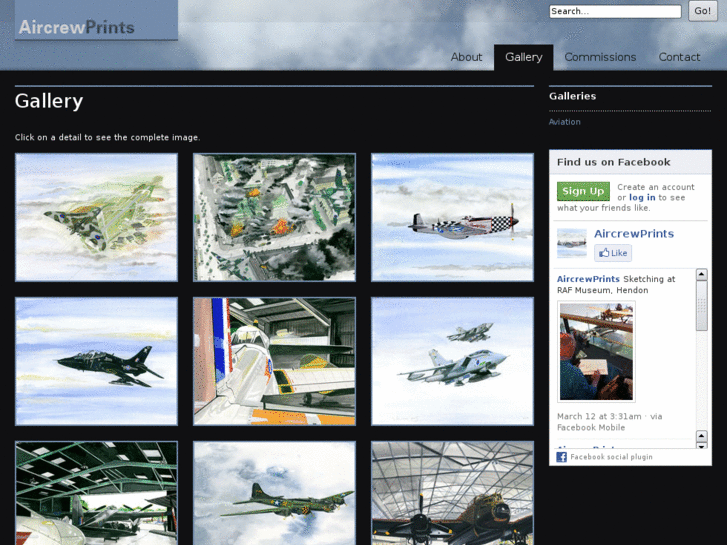727x545 pixels.
Task: Click AircrewPrints author link in feed post
Action: [588, 279]
